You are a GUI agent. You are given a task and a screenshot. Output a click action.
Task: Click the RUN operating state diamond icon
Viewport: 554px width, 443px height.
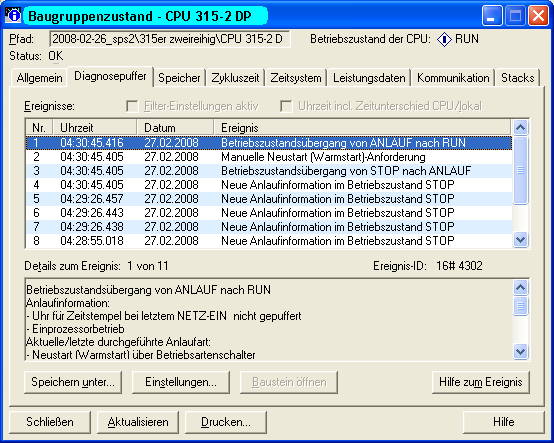(x=444, y=39)
